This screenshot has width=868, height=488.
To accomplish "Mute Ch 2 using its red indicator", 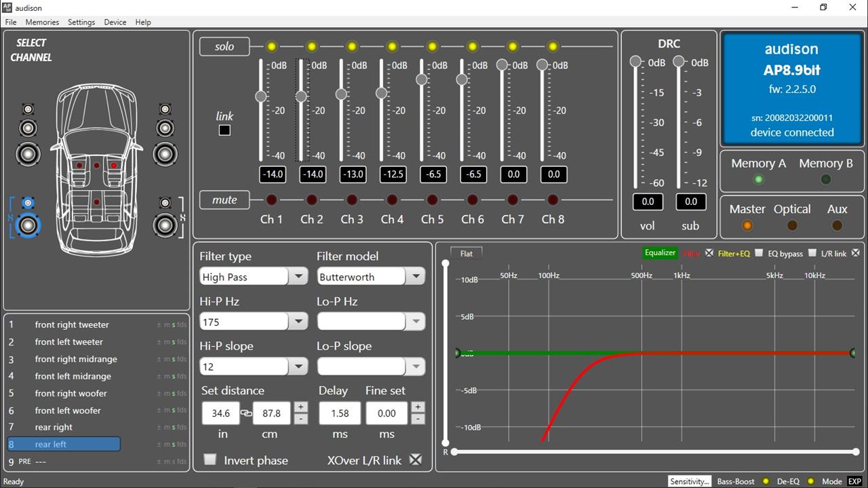I will pos(311,200).
